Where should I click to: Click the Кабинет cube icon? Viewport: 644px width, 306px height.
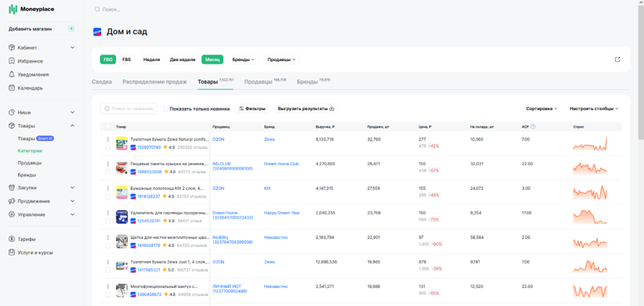(x=12, y=47)
